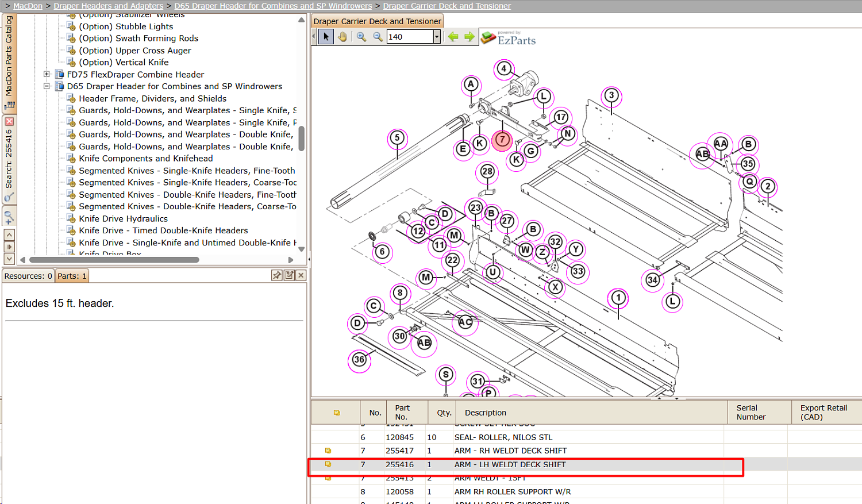The height and width of the screenshot is (504, 862).
Task: Click callout 36 on the diagram
Action: tap(359, 360)
